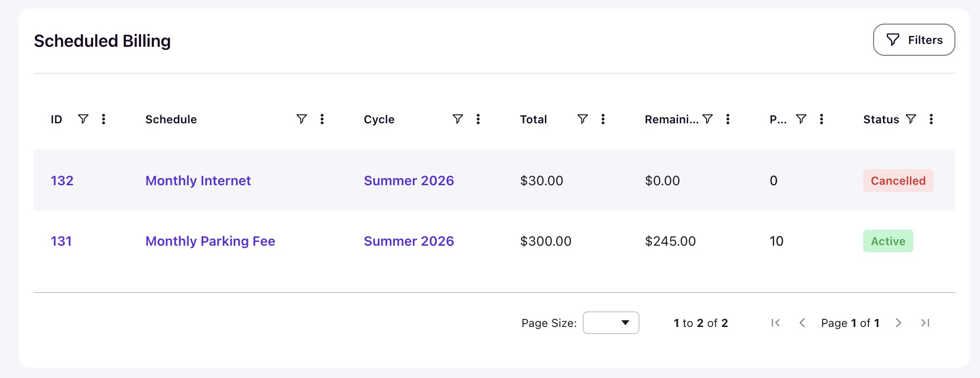Select the $30.00 total cell

coord(542,180)
